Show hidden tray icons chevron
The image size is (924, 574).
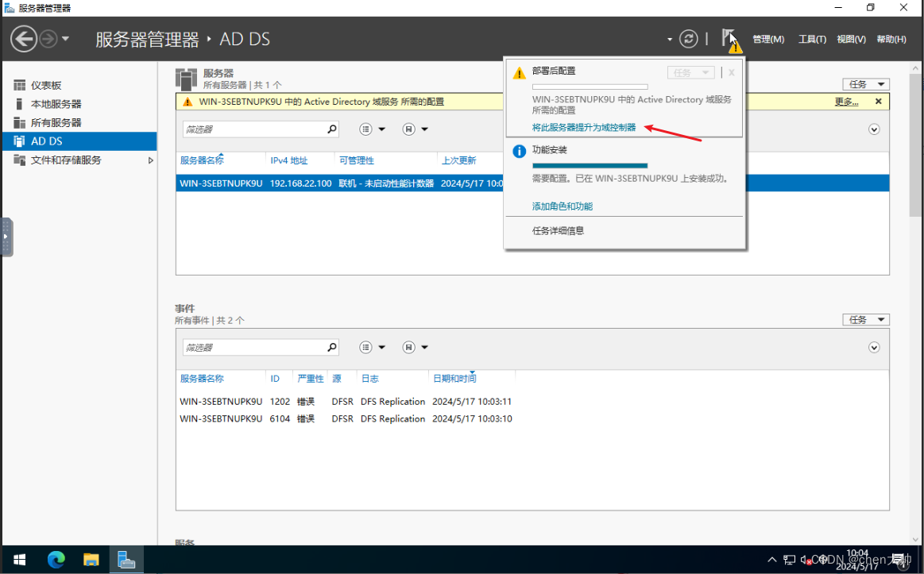coord(772,559)
